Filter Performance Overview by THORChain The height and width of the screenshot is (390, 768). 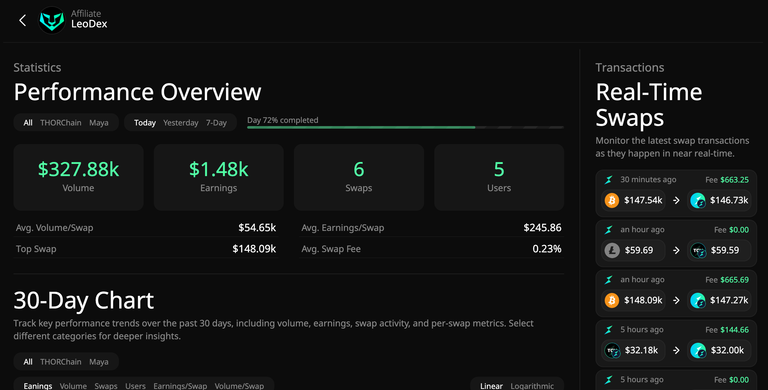61,122
